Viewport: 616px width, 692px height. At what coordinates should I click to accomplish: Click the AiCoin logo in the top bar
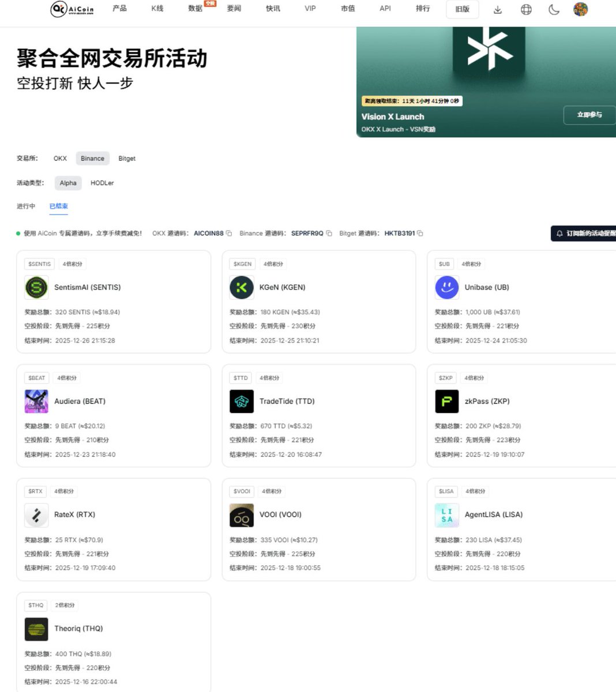point(70,9)
